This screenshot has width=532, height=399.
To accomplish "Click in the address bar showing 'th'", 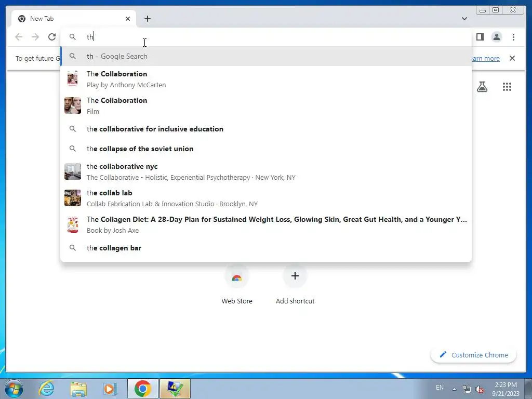I will (x=266, y=37).
